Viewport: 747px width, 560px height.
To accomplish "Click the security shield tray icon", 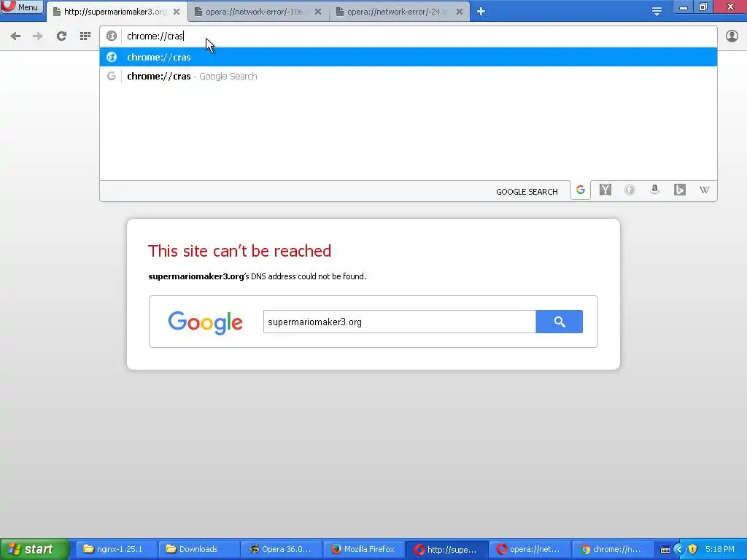I will coord(693,550).
